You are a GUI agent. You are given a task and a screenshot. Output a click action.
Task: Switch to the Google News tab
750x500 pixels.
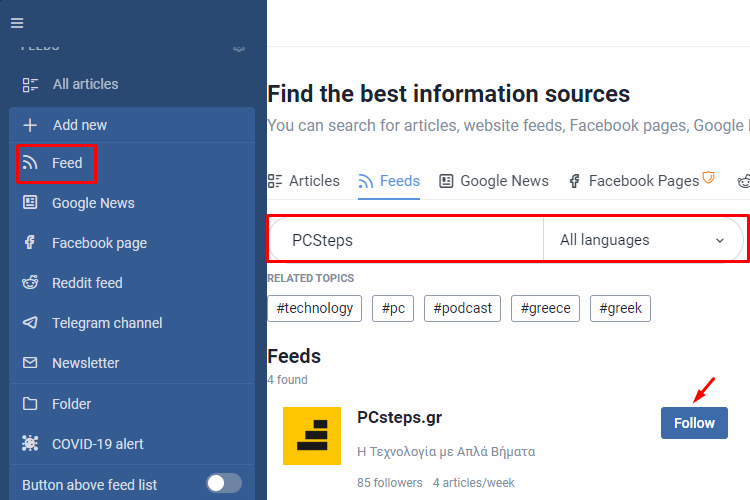coord(494,181)
